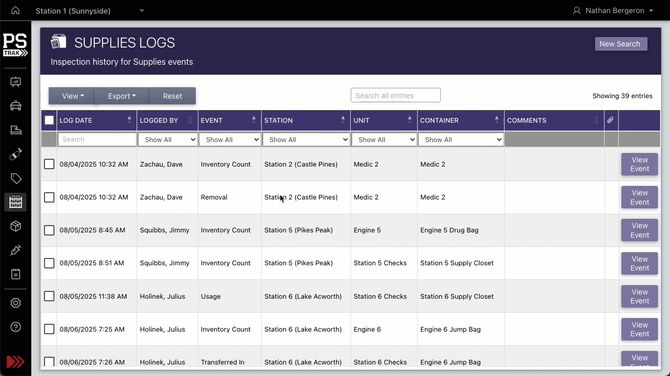Open the supplies shelf sidebar icon
Image resolution: width=670 pixels, height=376 pixels.
pos(16,202)
